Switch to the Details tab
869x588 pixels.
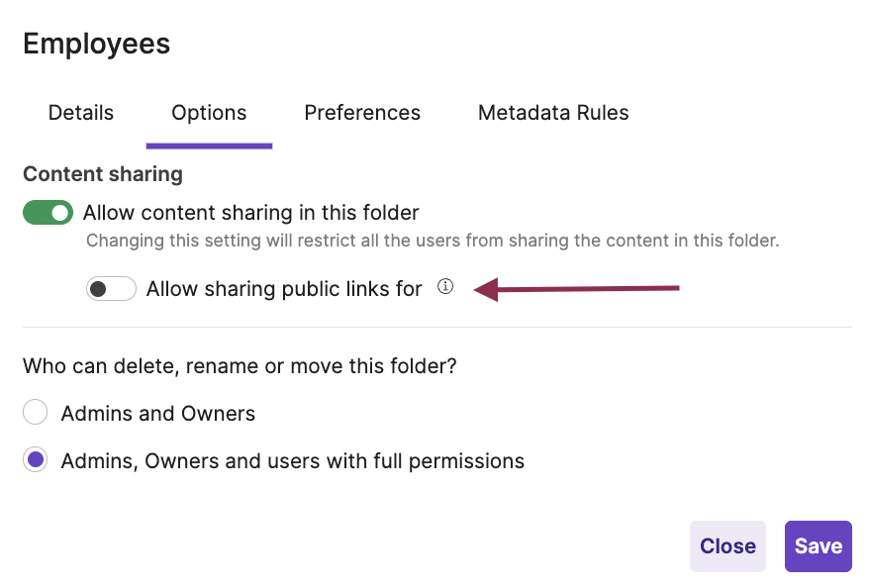click(80, 113)
